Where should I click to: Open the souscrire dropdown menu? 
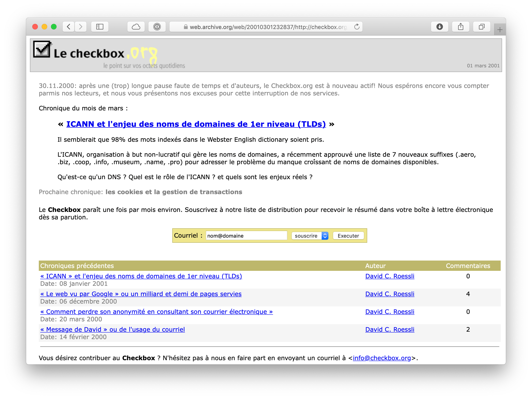[310, 236]
